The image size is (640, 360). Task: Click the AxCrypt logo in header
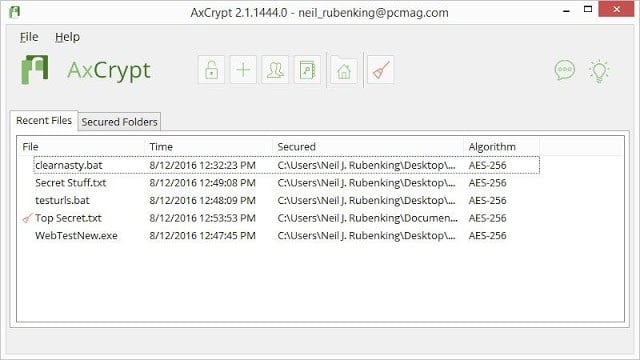[x=34, y=70]
